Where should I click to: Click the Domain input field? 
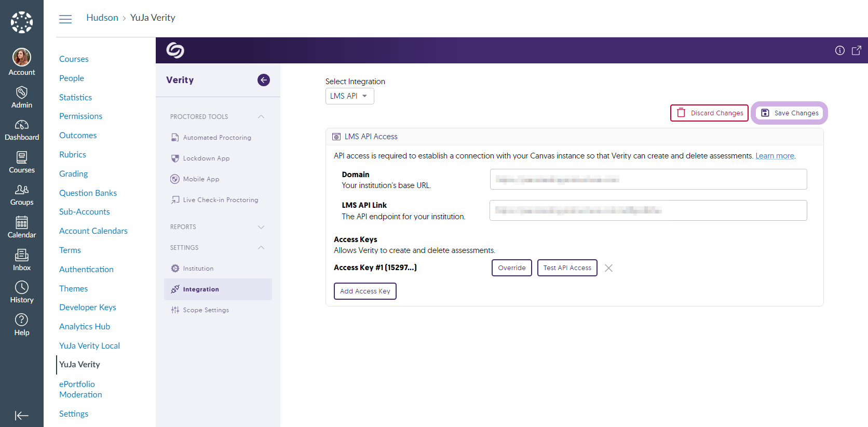coord(648,179)
